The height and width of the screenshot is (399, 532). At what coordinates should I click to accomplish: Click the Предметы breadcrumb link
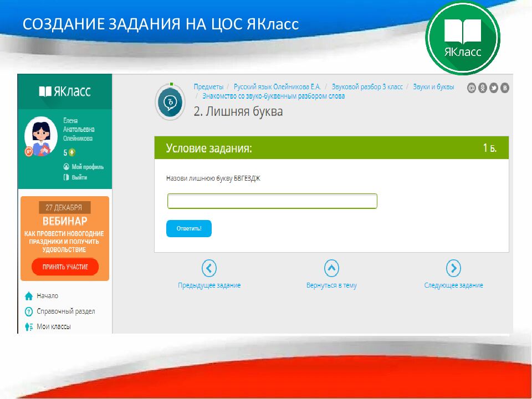(209, 86)
